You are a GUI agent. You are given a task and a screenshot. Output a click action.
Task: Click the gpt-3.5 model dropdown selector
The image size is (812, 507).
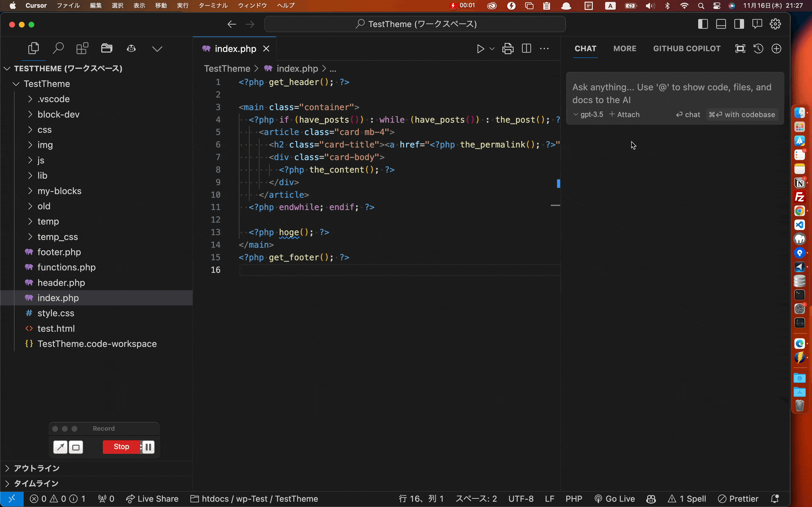[x=588, y=114]
